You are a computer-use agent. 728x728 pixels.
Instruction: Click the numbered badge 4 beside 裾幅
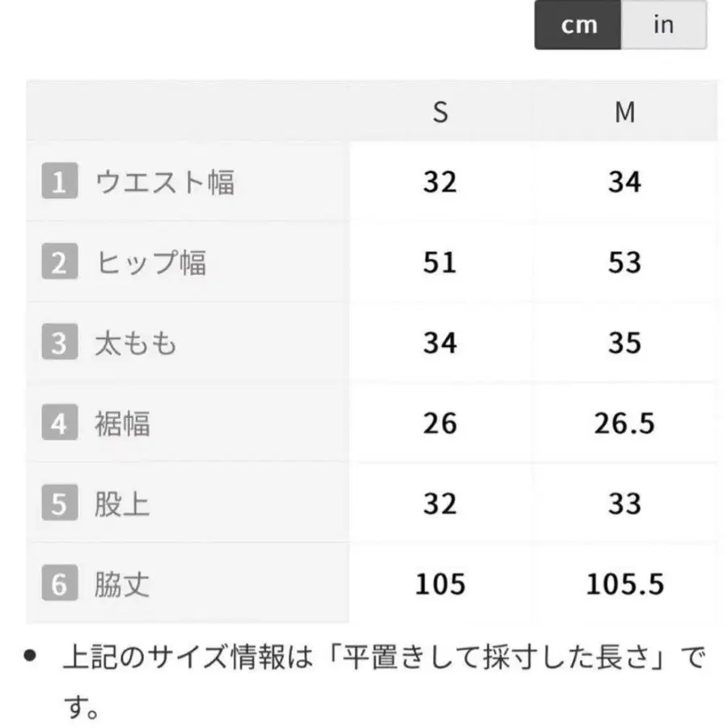58,422
